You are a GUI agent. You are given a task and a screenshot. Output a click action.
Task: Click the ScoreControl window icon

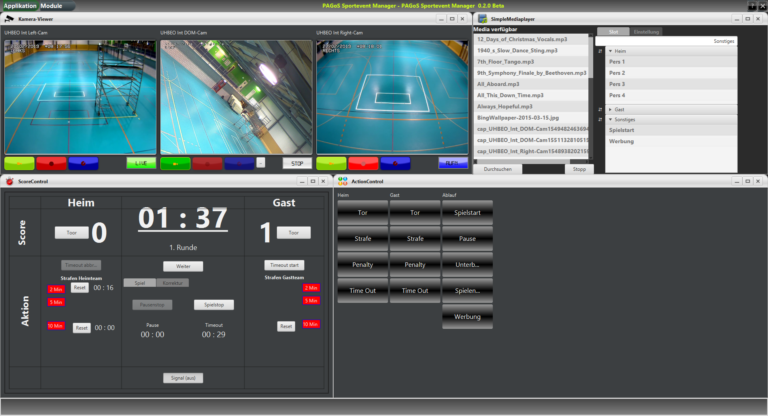click(x=10, y=181)
